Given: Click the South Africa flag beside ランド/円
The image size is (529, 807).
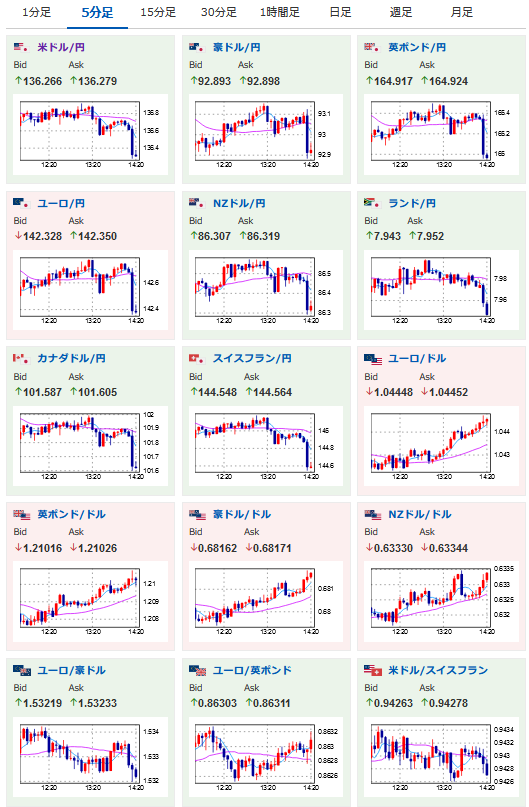Looking at the screenshot, I should tap(372, 203).
